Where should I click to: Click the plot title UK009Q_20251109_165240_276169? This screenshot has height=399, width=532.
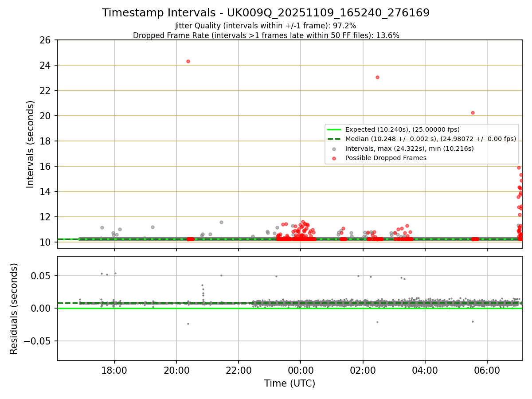click(x=266, y=13)
